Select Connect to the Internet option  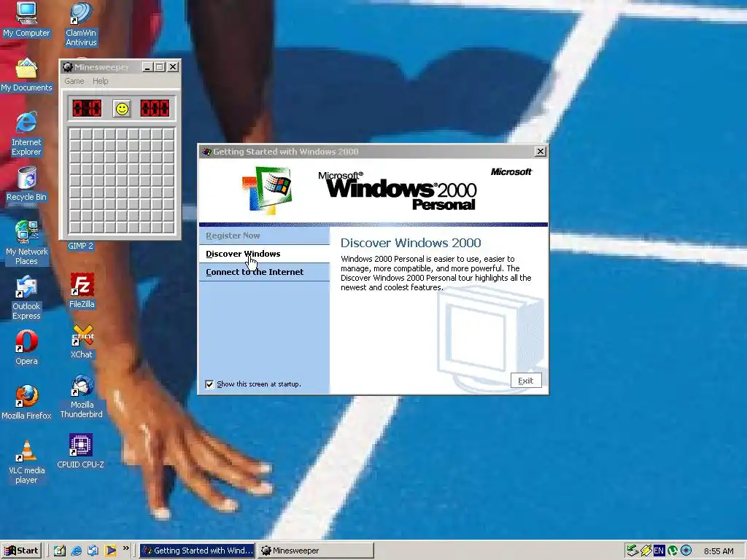point(264,272)
